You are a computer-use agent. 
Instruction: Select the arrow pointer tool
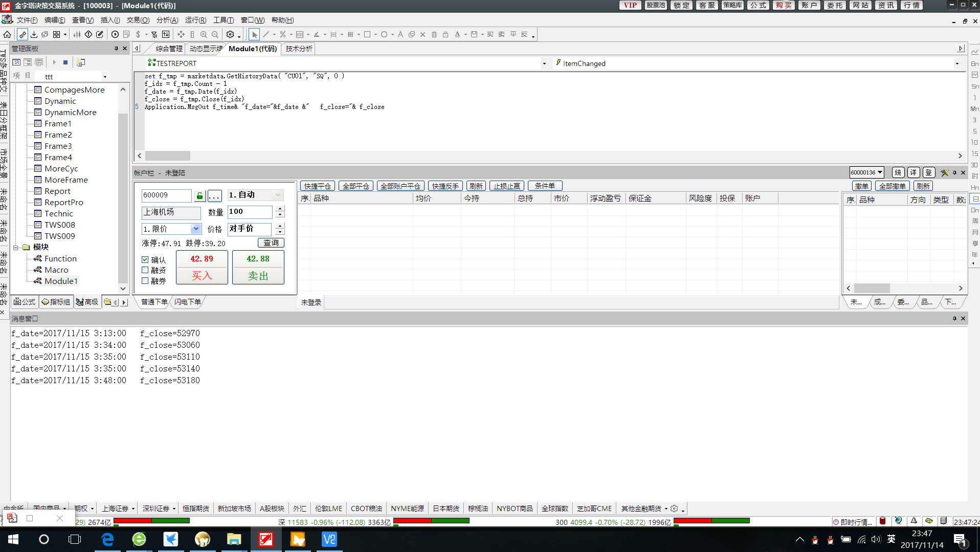pyautogui.click(x=254, y=34)
